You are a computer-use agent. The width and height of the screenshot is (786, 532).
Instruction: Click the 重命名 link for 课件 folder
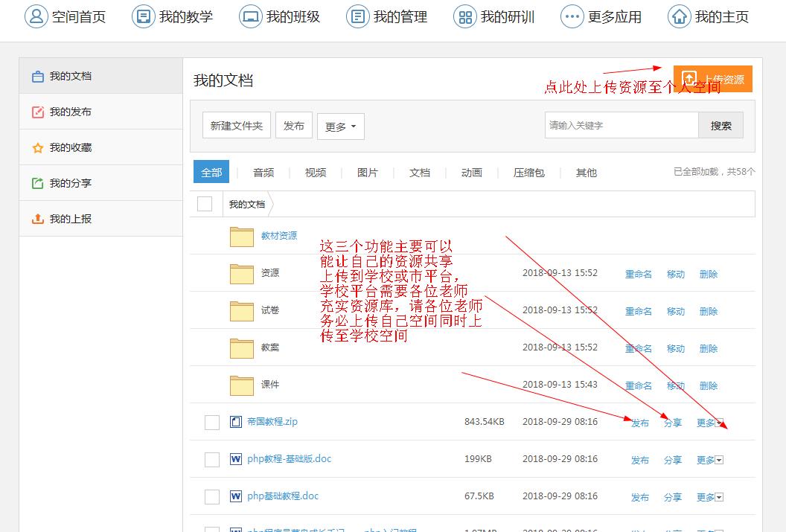click(639, 385)
